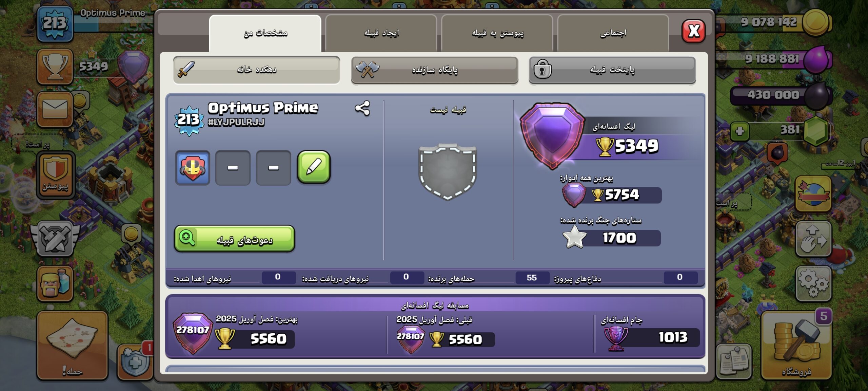Viewport: 868px width, 391px height.
Task: Click the empty second player label slot
Action: coord(233,168)
